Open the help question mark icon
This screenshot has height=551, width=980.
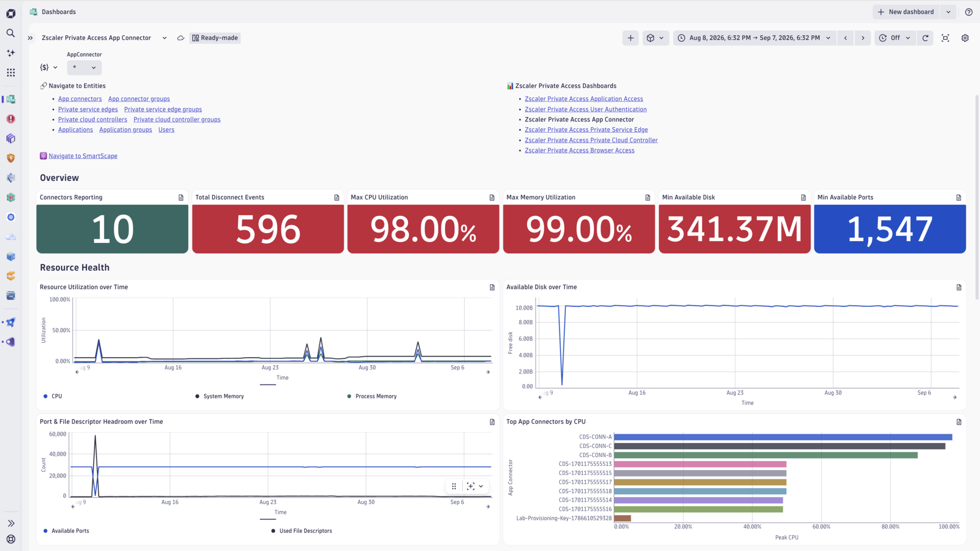coord(969,12)
